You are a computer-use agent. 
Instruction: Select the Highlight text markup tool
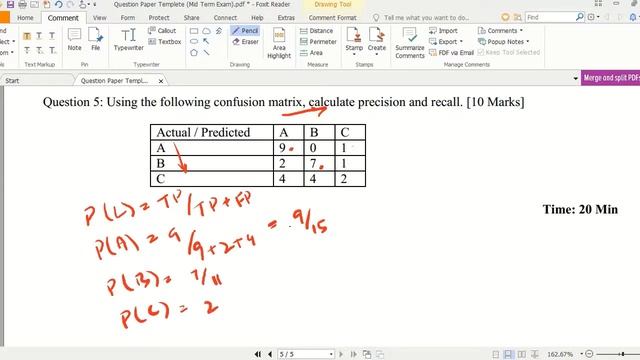(x=27, y=36)
